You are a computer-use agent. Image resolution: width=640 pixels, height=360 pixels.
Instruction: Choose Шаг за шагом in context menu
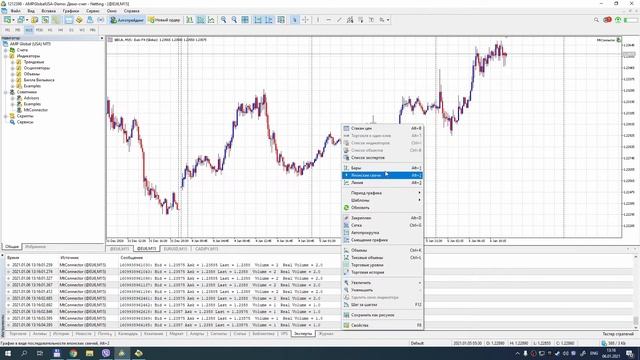[382, 304]
